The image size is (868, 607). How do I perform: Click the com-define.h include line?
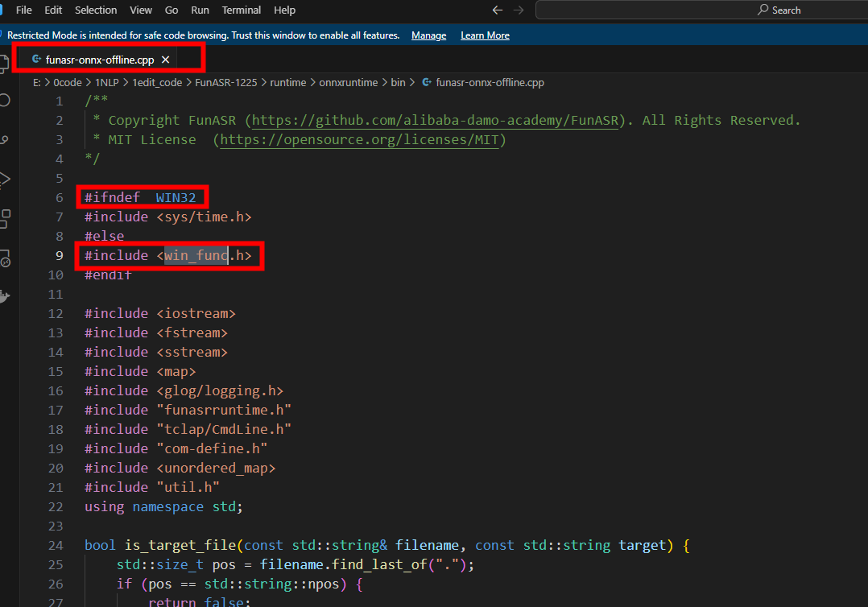click(176, 448)
